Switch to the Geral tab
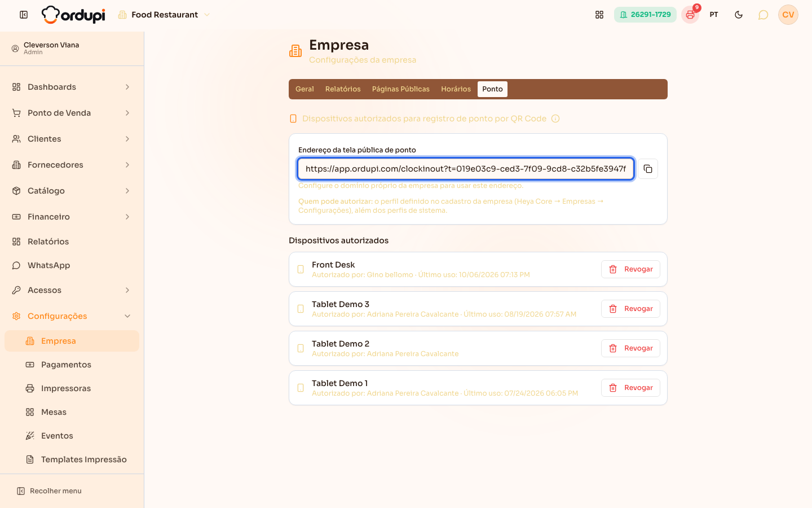 pos(304,89)
